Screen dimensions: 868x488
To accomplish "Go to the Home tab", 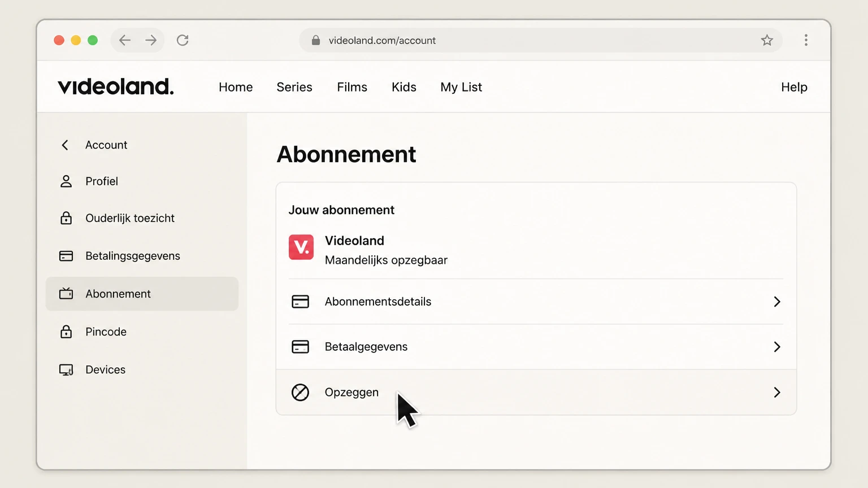I will 236,87.
